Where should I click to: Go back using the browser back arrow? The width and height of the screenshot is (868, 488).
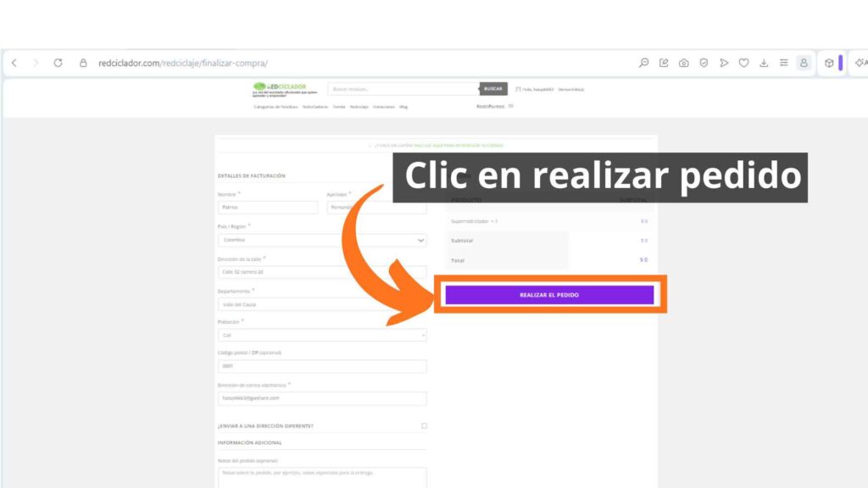tap(14, 63)
